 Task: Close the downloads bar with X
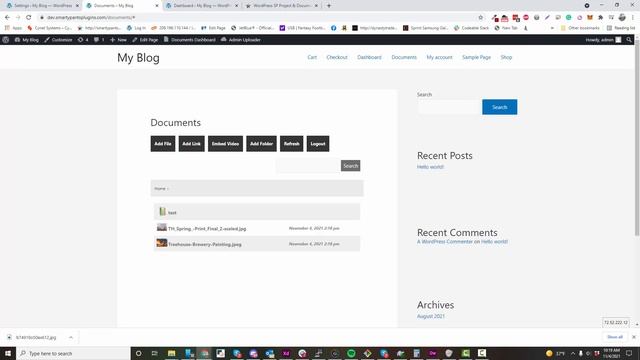[633, 337]
